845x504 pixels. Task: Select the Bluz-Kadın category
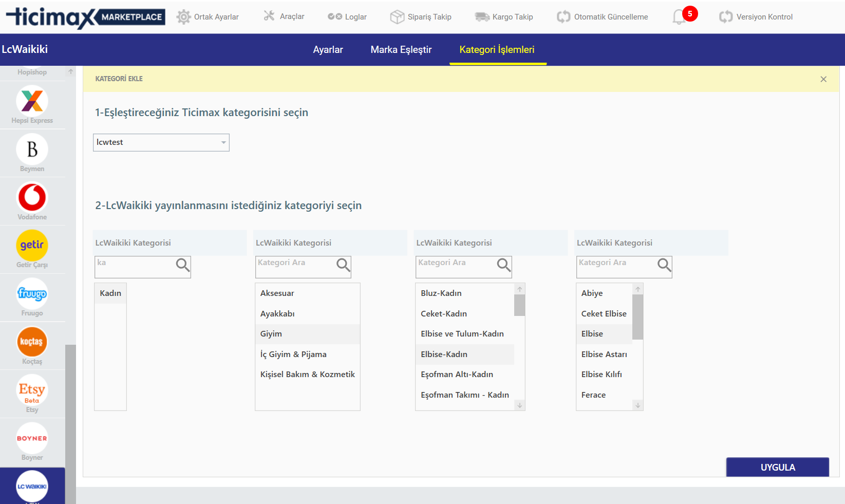point(465,293)
